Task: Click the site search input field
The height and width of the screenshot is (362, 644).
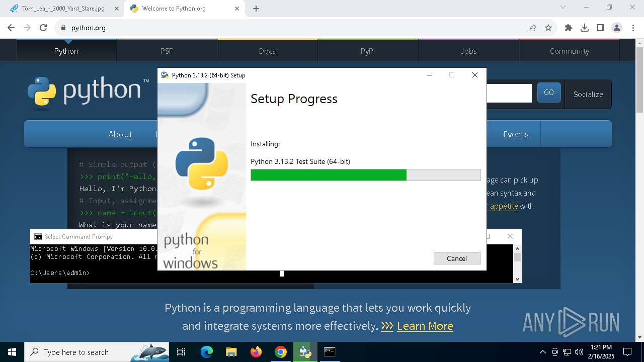Action: pos(509,93)
